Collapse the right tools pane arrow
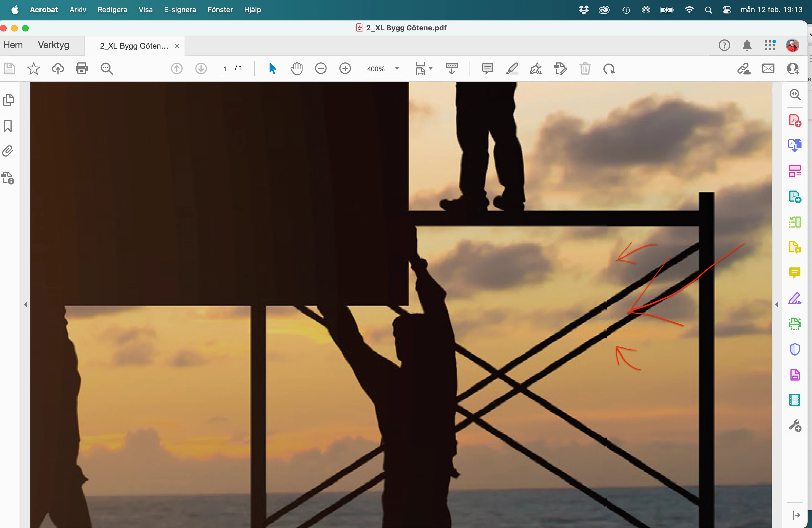Screen dimensions: 812x528 [x=777, y=305]
